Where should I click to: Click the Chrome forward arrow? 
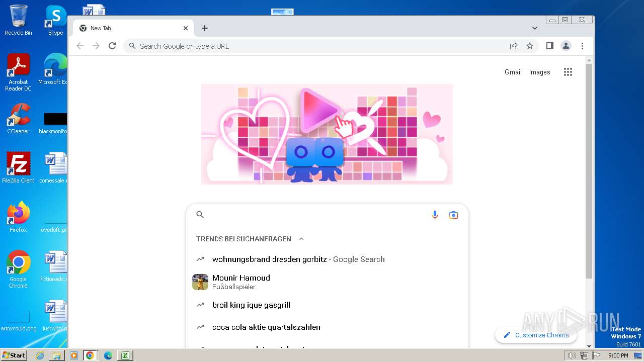[96, 46]
